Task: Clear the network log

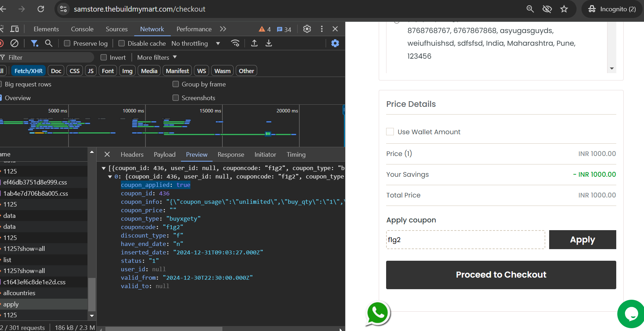Action: pyautogui.click(x=14, y=43)
